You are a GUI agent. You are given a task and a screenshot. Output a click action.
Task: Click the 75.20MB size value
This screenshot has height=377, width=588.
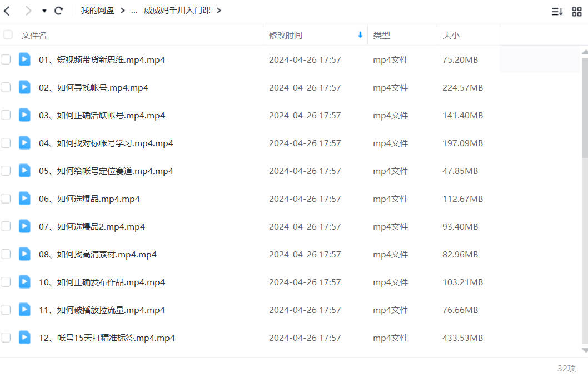click(x=460, y=59)
